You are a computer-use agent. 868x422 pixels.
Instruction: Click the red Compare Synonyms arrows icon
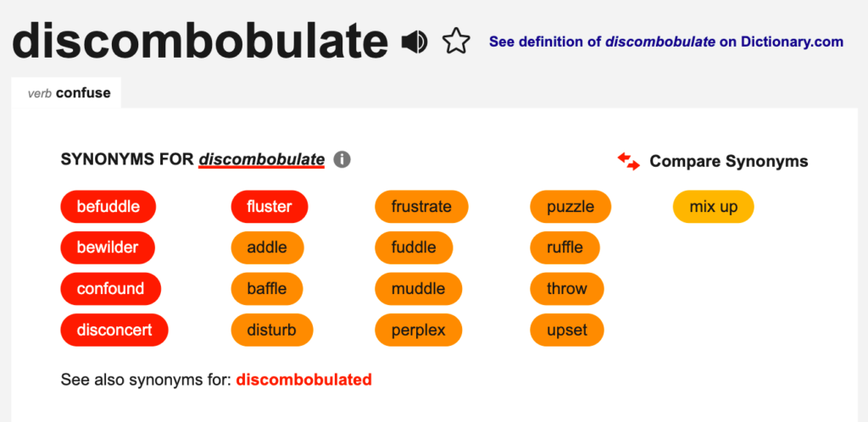click(628, 161)
